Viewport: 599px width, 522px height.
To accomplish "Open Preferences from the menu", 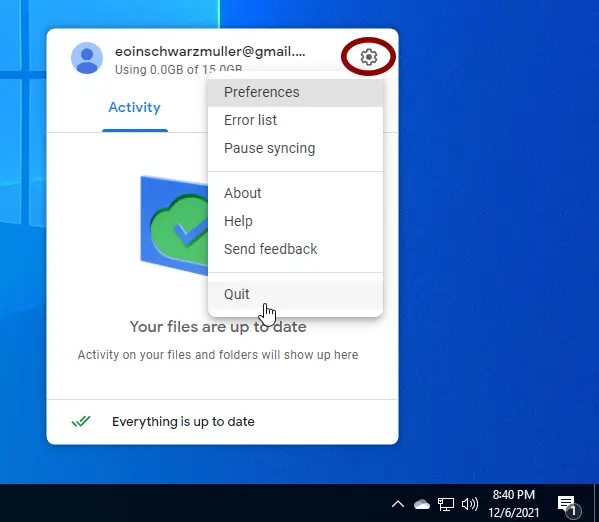I will coord(295,92).
